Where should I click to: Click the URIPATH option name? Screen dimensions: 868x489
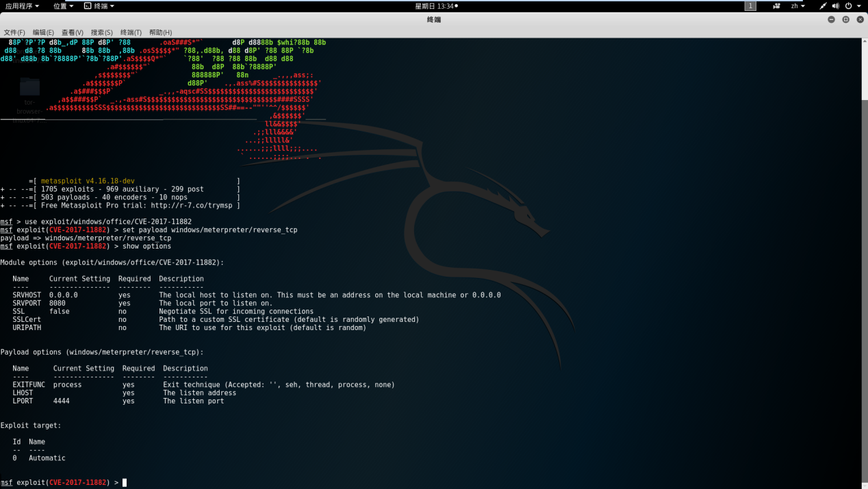(x=27, y=328)
